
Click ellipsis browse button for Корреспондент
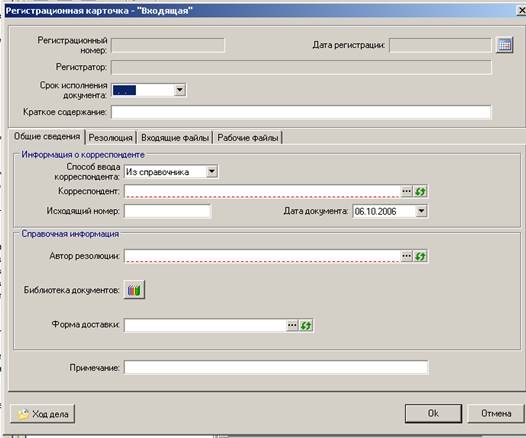pos(406,191)
